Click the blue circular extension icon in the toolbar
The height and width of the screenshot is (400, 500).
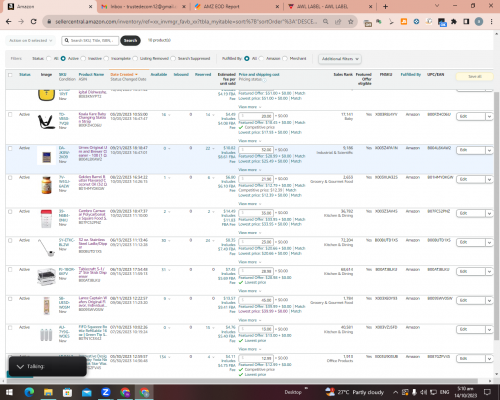tap(416, 22)
